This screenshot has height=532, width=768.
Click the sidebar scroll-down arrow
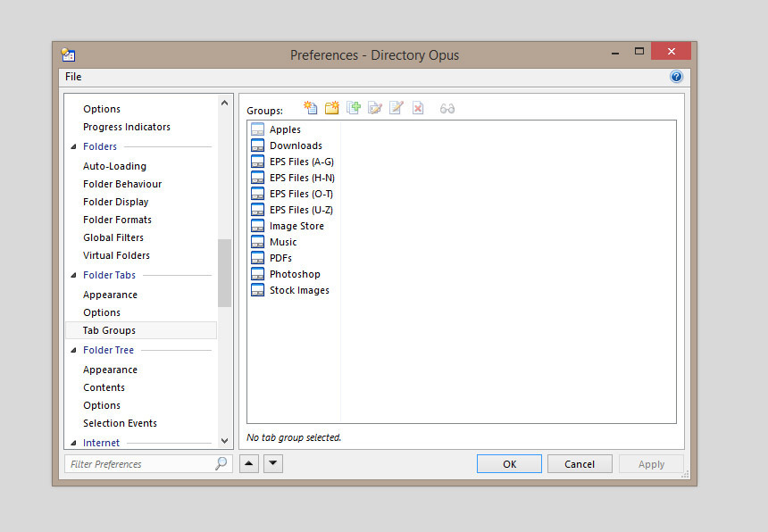tap(224, 440)
